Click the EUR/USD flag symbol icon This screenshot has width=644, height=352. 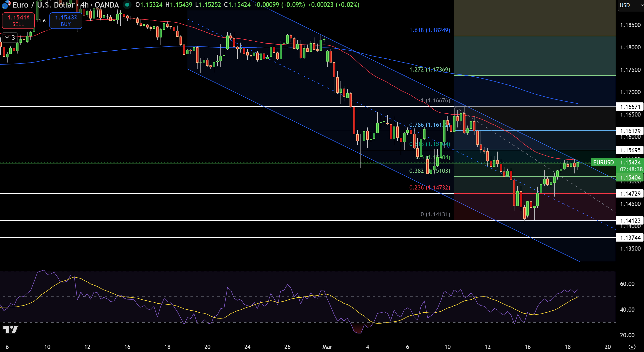[6, 4]
